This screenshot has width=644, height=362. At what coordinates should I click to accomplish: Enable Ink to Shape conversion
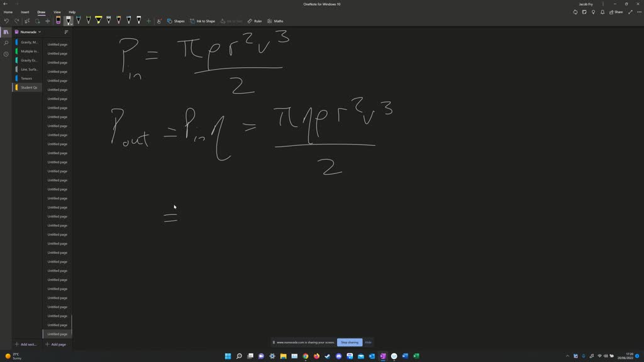pos(203,21)
